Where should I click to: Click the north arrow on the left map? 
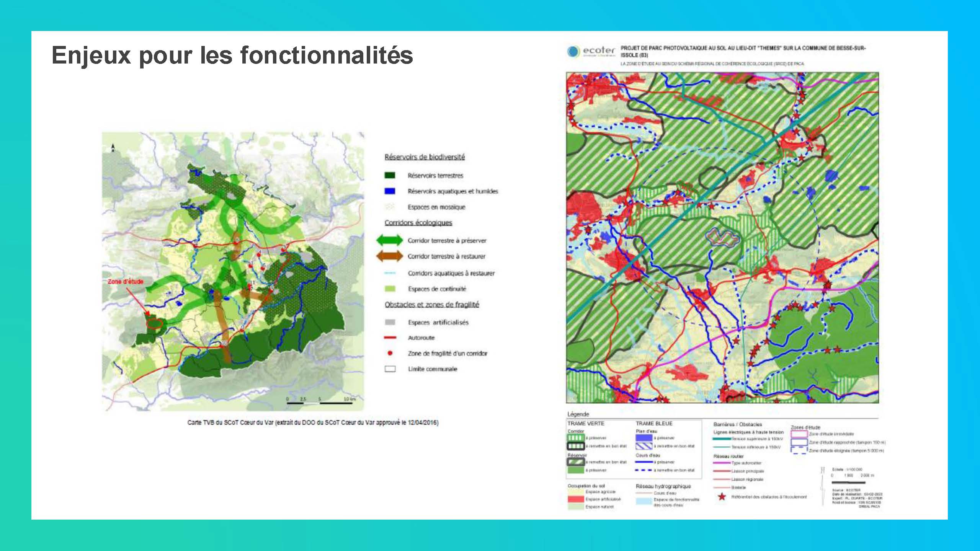click(x=113, y=148)
